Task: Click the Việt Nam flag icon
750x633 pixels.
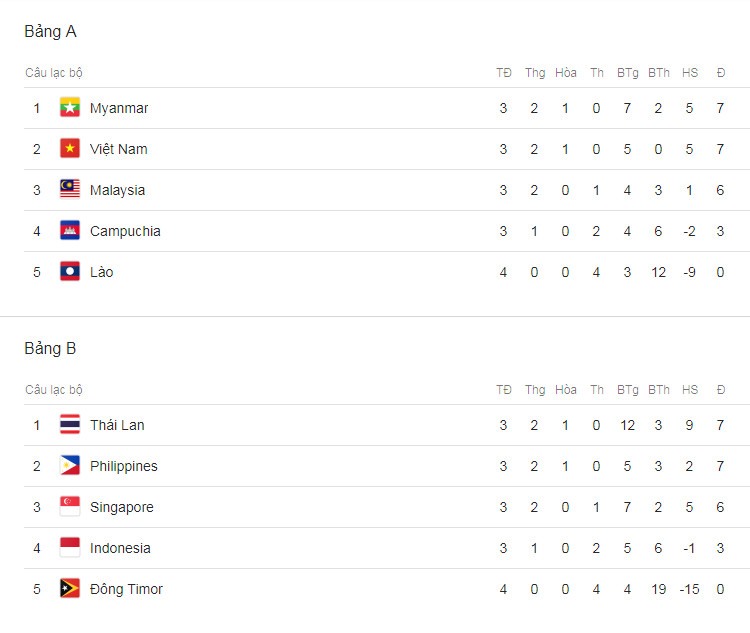Action: pyautogui.click(x=70, y=148)
